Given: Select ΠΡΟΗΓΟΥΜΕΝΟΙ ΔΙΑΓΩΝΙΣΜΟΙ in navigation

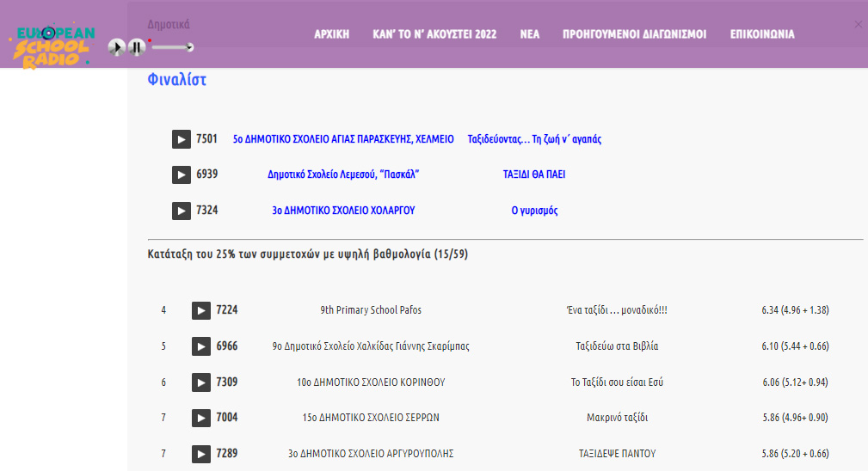Looking at the screenshot, I should [634, 35].
